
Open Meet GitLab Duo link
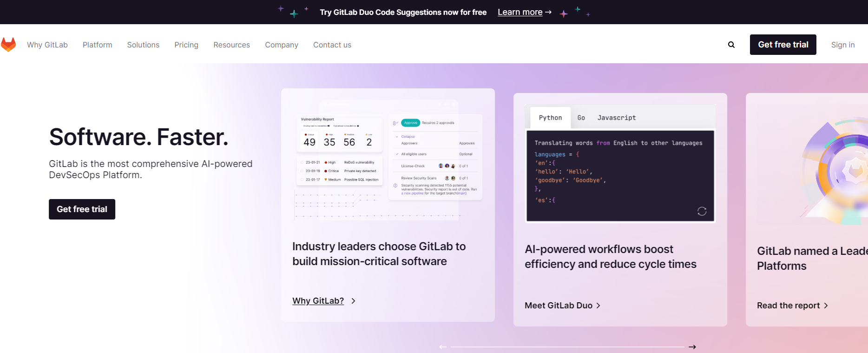(563, 306)
